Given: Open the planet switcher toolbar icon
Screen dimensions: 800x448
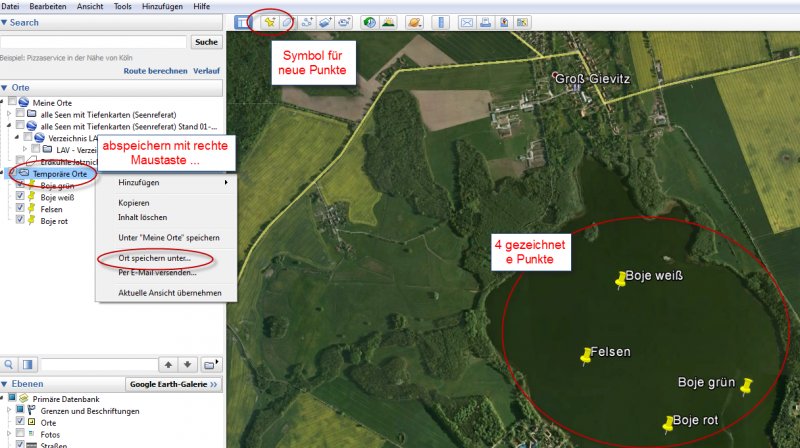Looking at the screenshot, I should click(414, 22).
